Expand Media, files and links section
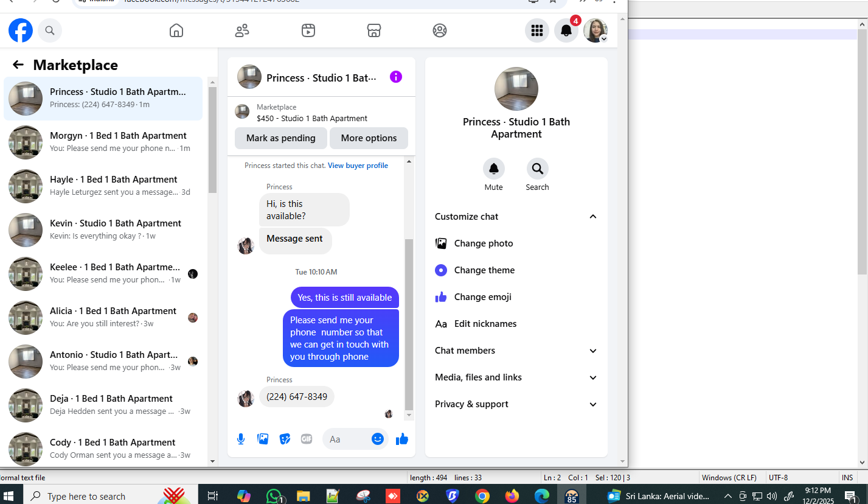868x504 pixels. coord(516,377)
